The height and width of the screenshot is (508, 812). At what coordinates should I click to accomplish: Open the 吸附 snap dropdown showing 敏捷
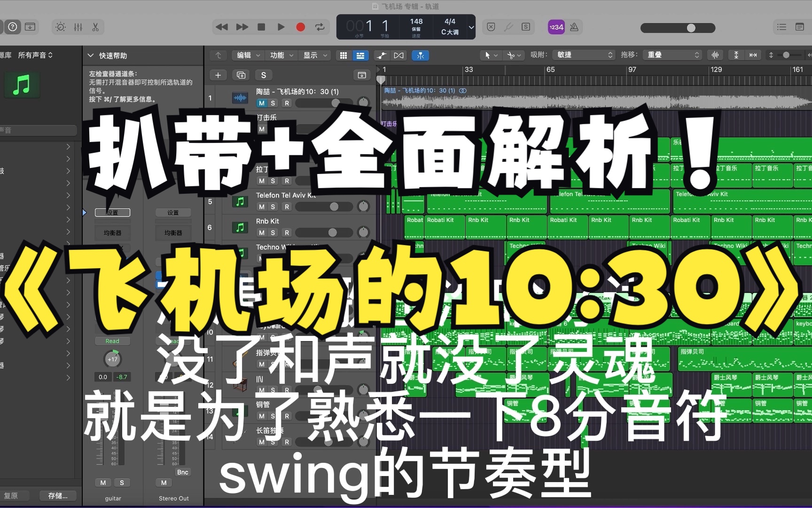click(584, 55)
